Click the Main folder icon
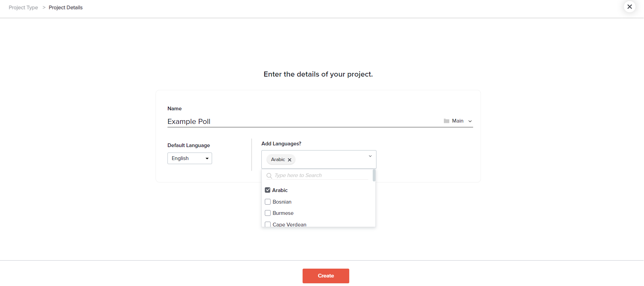 [x=447, y=121]
